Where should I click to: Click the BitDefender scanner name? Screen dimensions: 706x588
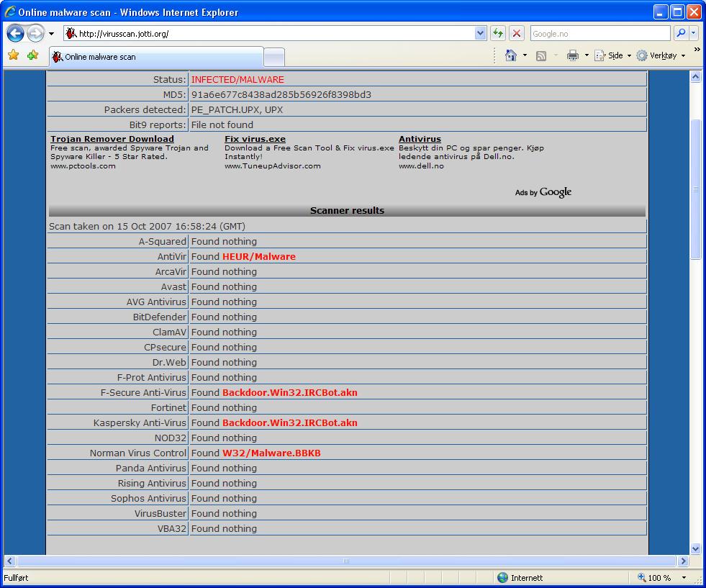pyautogui.click(x=159, y=317)
